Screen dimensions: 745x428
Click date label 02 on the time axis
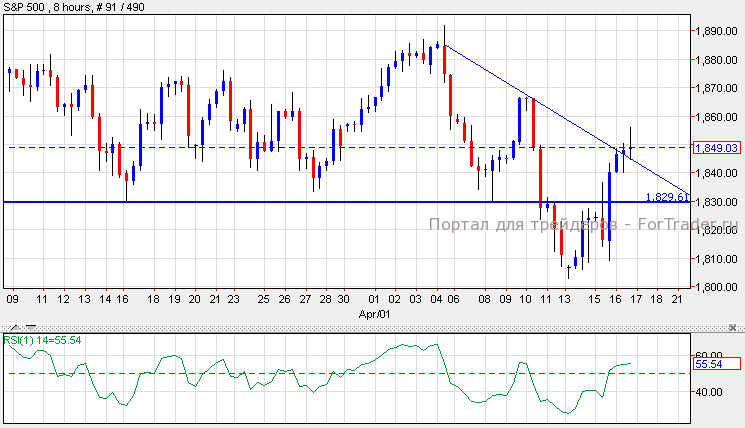tap(394, 299)
